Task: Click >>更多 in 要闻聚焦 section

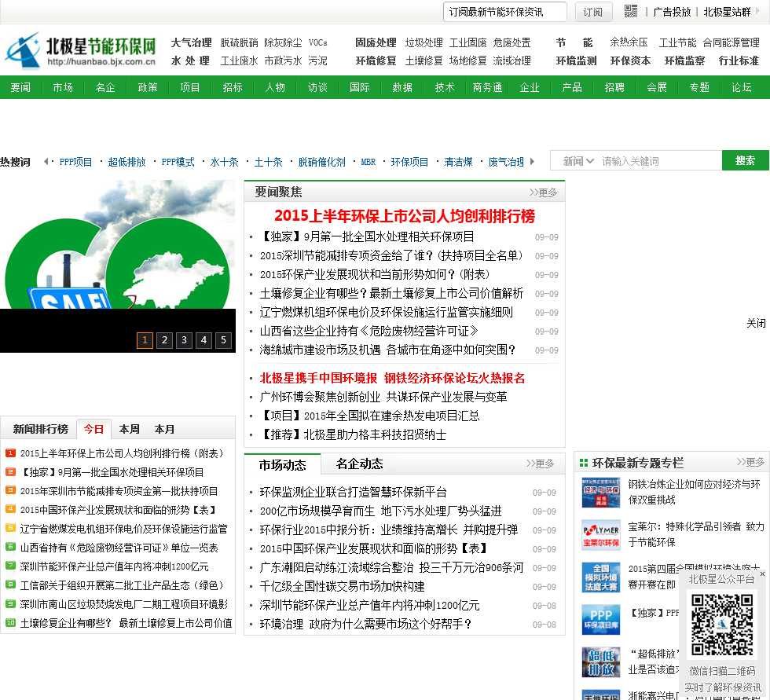Action: (543, 192)
